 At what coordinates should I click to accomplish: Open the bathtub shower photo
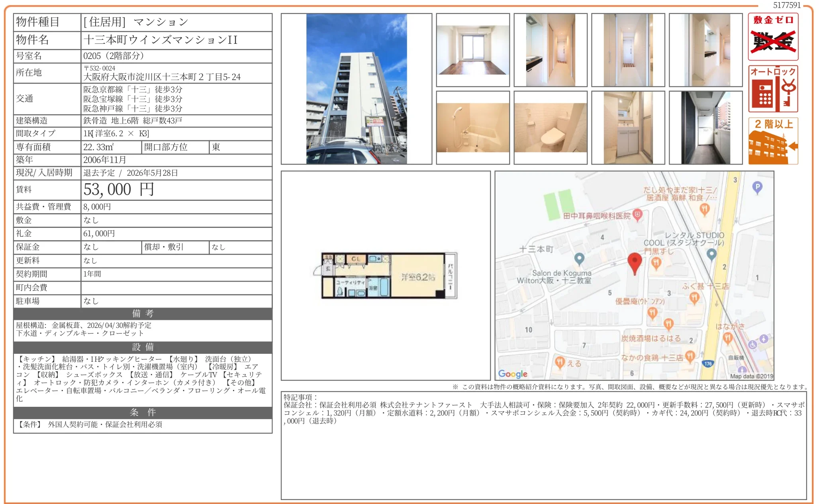[x=472, y=127]
